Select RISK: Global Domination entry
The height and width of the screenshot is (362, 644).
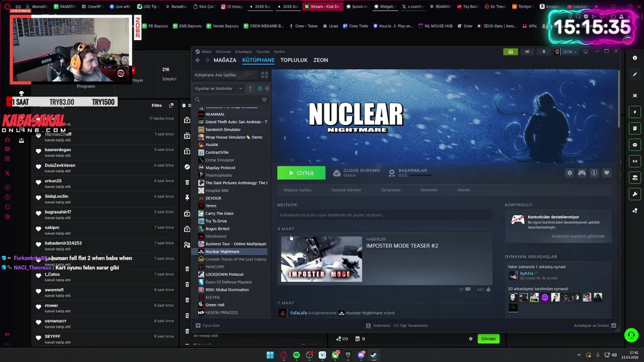(227, 290)
